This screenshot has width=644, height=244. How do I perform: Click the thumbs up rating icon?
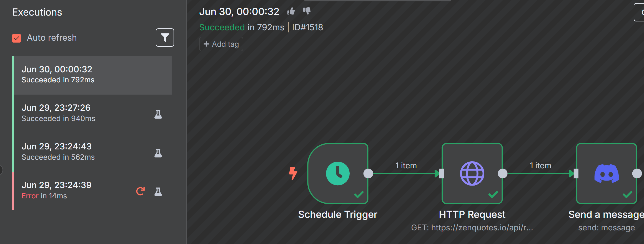pyautogui.click(x=291, y=11)
